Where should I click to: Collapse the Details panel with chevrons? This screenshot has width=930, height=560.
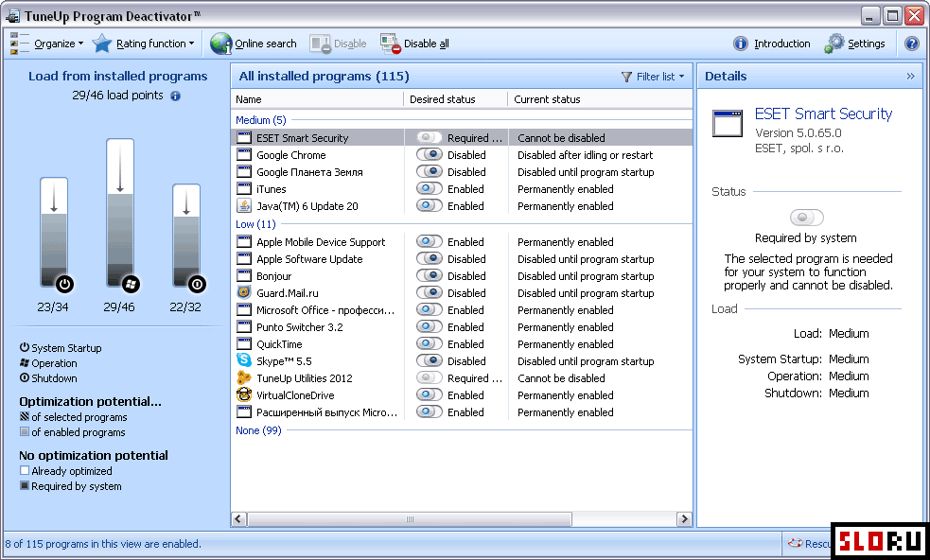[910, 76]
